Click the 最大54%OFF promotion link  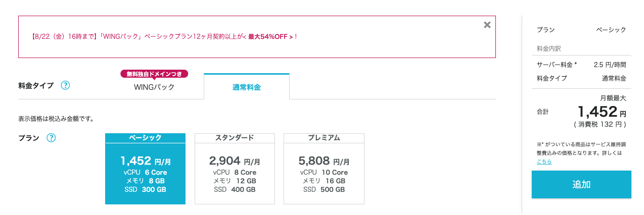(270, 36)
